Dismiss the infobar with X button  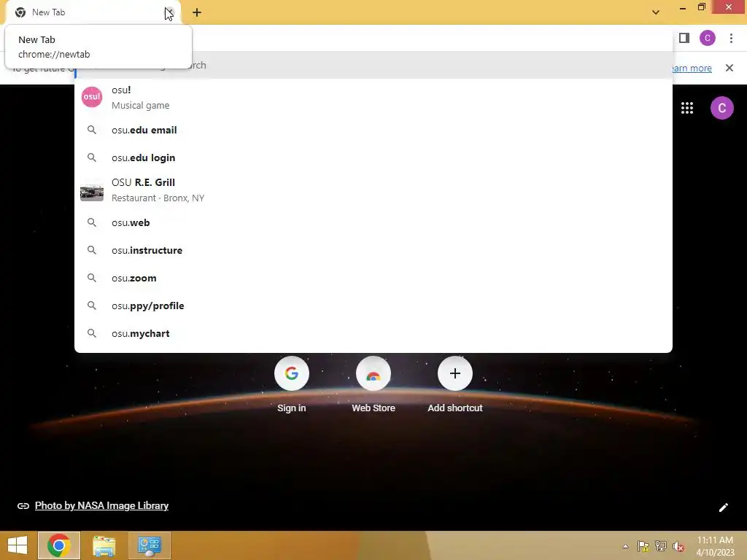tap(729, 68)
